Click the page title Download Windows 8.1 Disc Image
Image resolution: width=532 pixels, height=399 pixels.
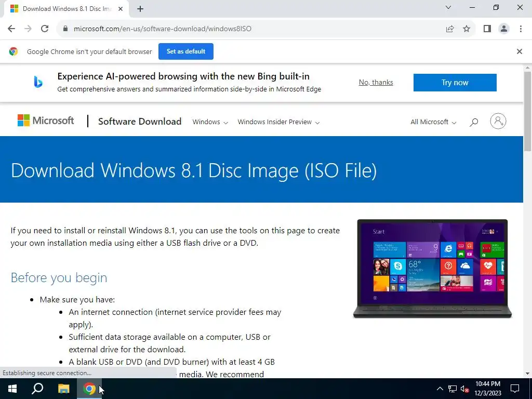(x=194, y=170)
